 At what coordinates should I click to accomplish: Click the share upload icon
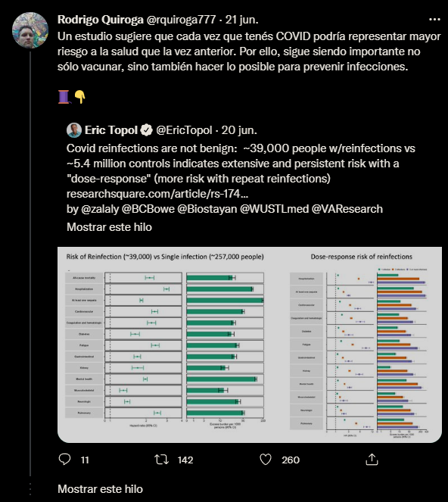click(372, 460)
